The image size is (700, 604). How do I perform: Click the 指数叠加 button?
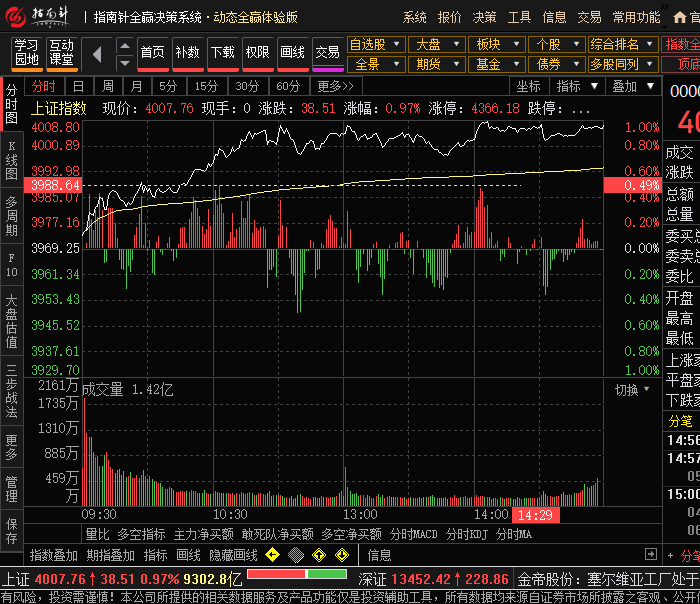(x=54, y=555)
